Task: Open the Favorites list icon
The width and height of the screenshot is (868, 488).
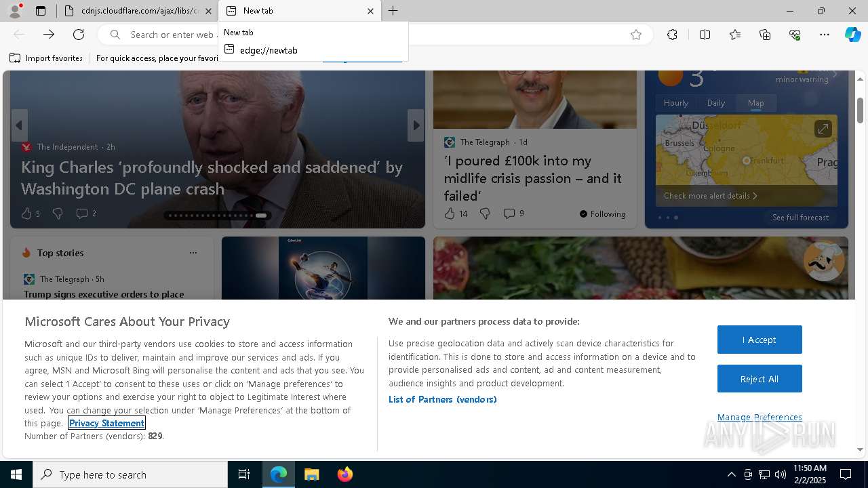Action: [735, 35]
